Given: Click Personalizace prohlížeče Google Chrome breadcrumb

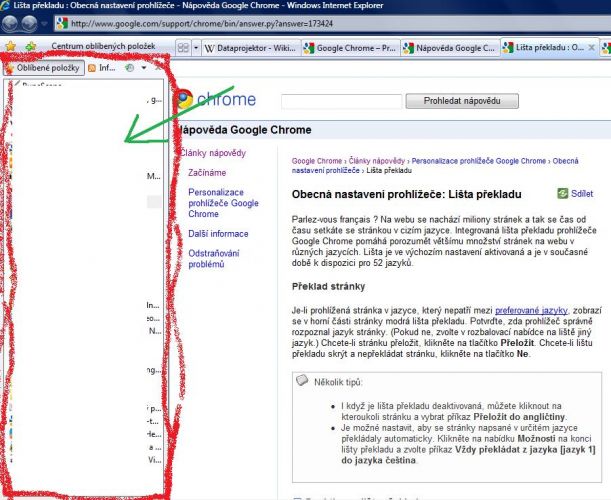Looking at the screenshot, I should [x=479, y=161].
